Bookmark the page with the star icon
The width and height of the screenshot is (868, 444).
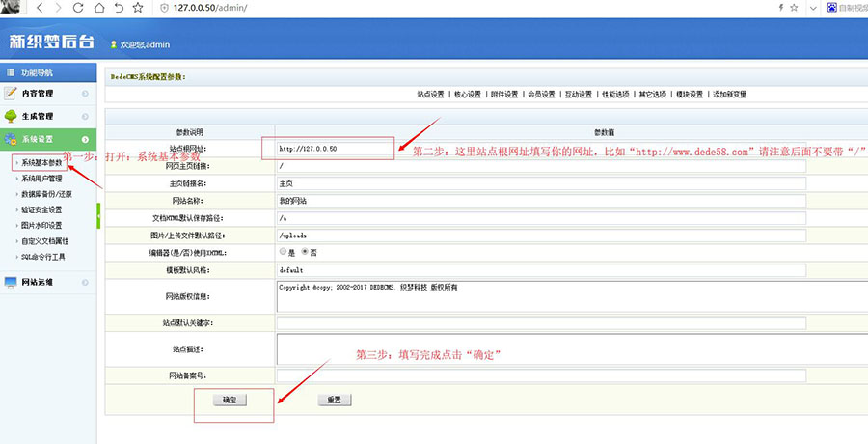[138, 8]
